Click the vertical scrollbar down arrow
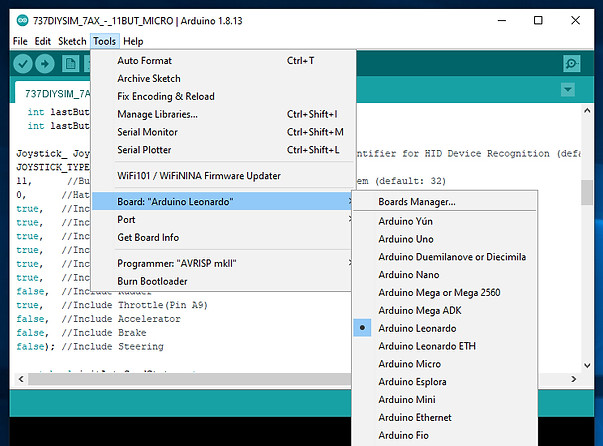 pyautogui.click(x=587, y=365)
